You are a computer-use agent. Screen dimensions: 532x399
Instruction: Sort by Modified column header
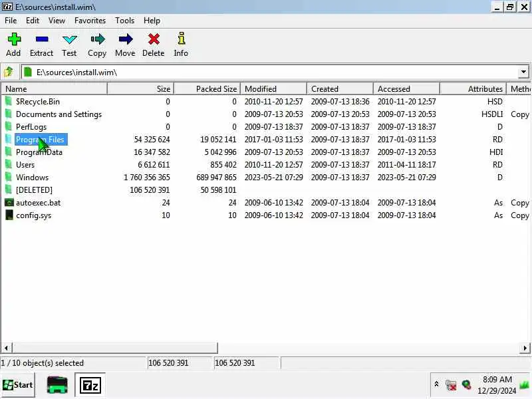coord(273,89)
